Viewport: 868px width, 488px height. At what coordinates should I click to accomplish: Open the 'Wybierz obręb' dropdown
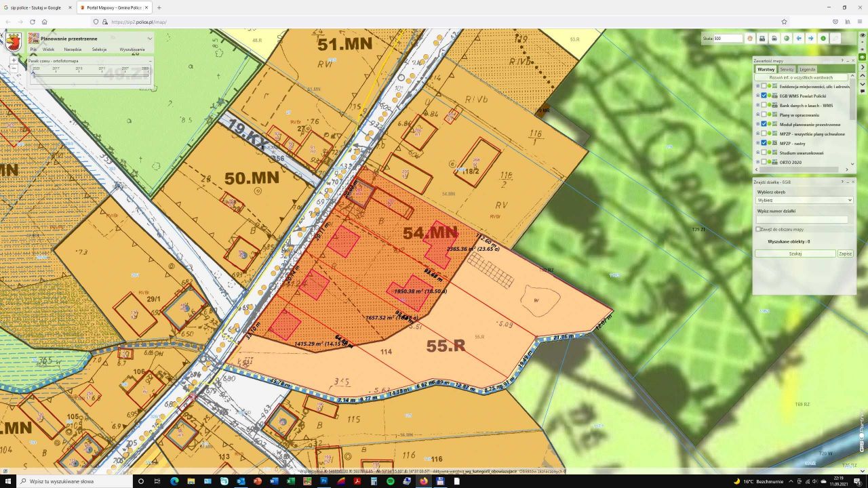804,200
